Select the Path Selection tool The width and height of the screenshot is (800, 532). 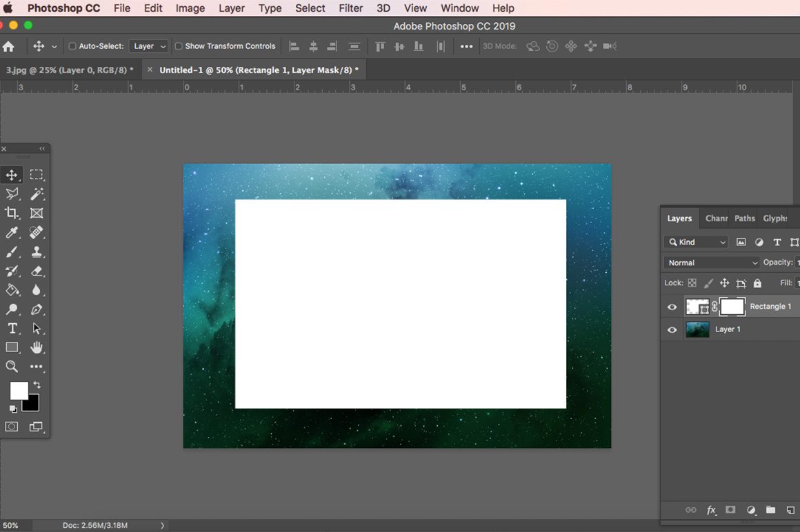(37, 328)
